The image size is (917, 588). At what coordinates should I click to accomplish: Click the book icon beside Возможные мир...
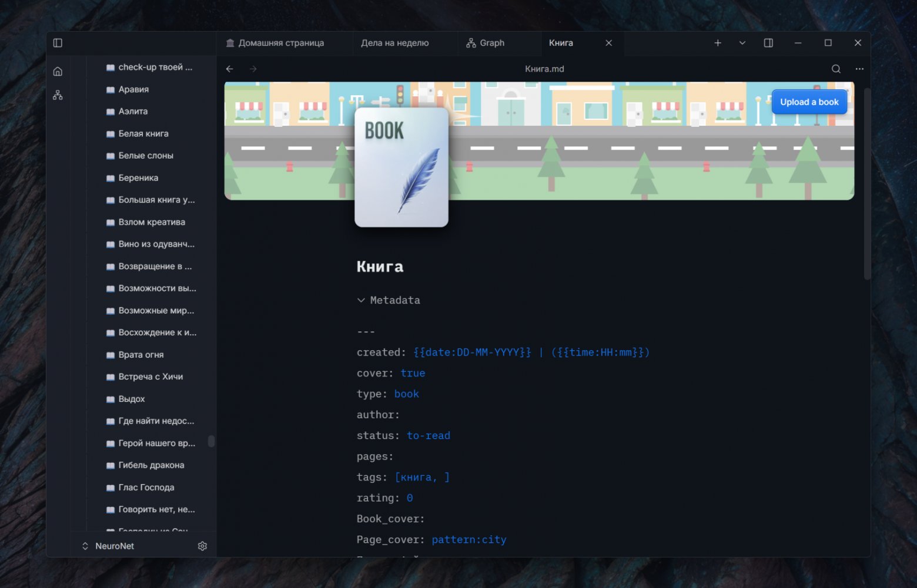111,311
